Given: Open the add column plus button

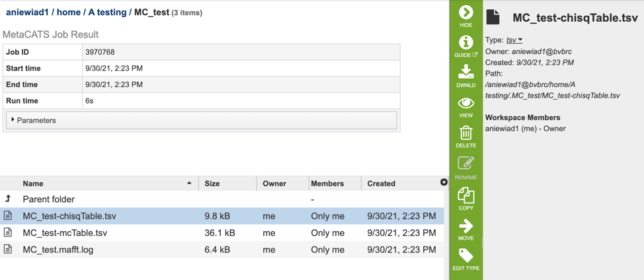Looking at the screenshot, I should (444, 182).
